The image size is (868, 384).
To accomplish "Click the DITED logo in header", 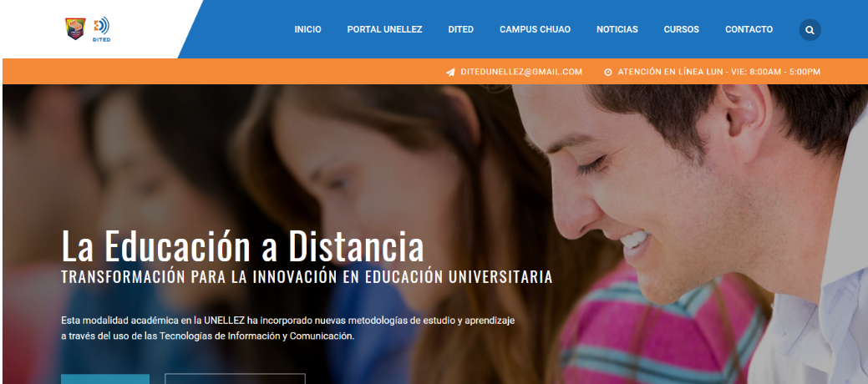I will point(101,29).
